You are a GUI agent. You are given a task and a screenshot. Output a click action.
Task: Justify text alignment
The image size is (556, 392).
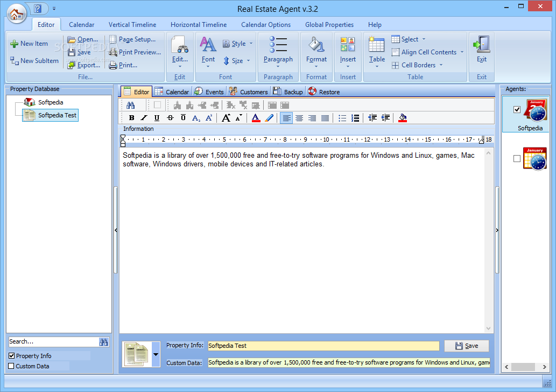tap(325, 118)
